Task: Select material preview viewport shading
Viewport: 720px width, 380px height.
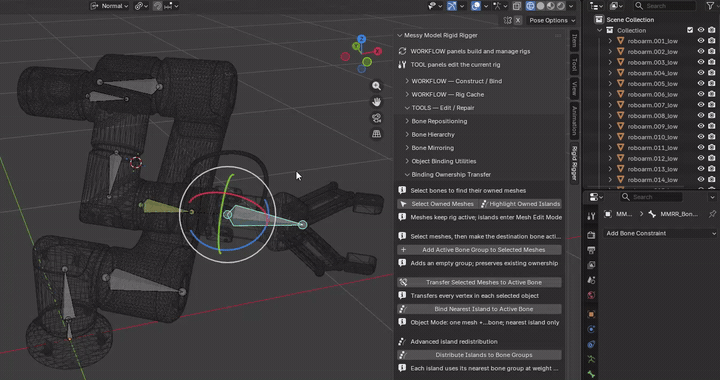Action: click(551, 6)
